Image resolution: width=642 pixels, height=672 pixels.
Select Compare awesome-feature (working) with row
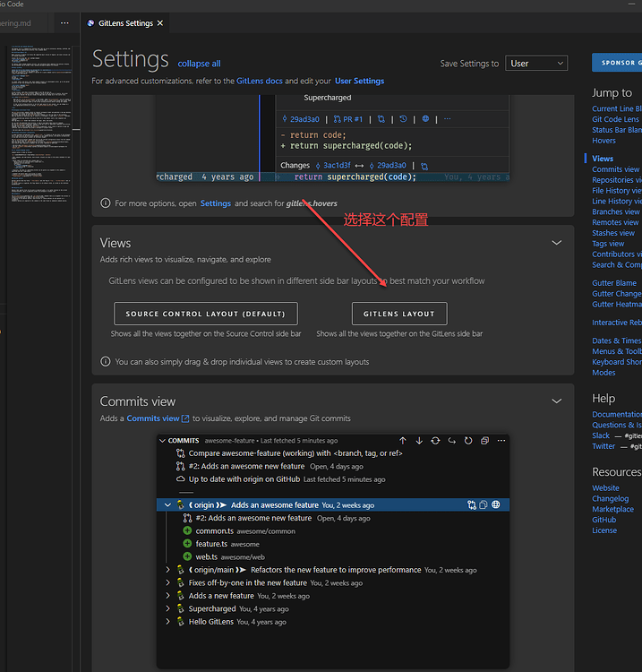(x=333, y=453)
